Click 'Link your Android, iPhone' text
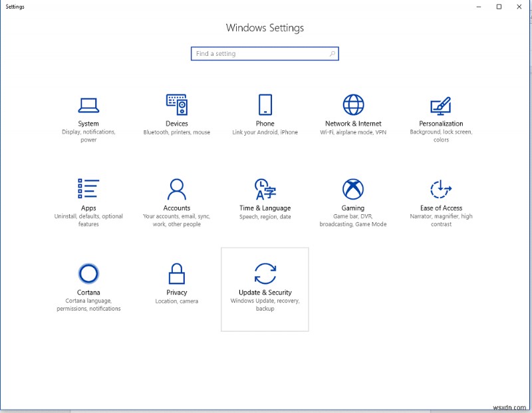This screenshot has width=532, height=413. [265, 132]
